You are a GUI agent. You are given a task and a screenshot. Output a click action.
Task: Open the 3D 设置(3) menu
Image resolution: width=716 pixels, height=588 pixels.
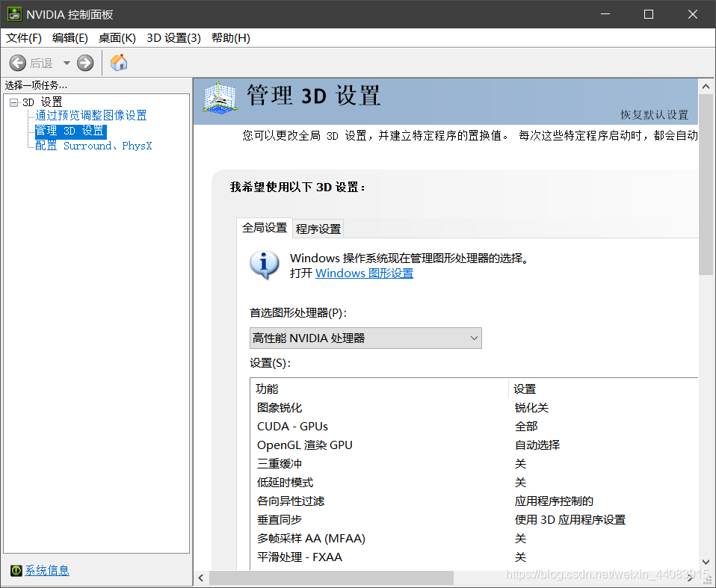[173, 38]
